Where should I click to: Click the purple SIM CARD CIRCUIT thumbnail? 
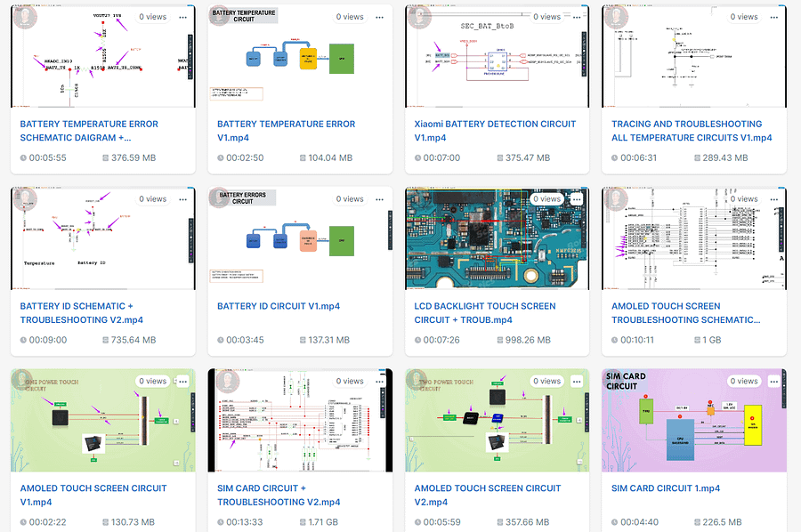[x=694, y=421]
